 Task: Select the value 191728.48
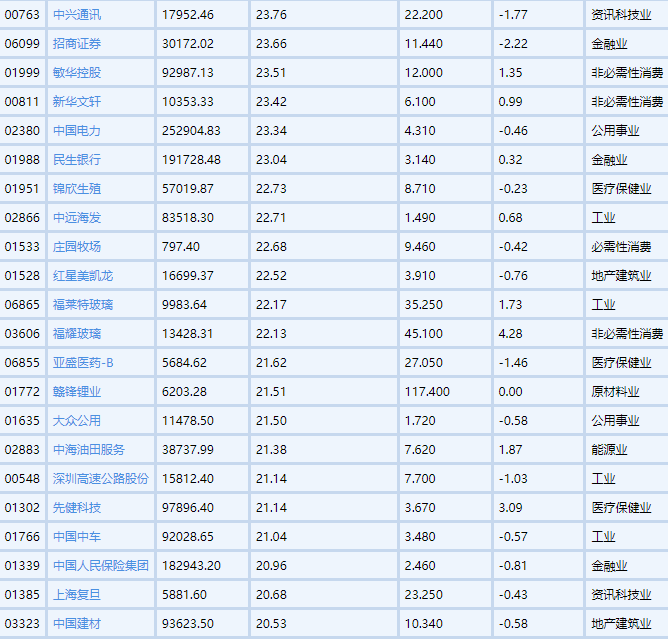pos(191,160)
